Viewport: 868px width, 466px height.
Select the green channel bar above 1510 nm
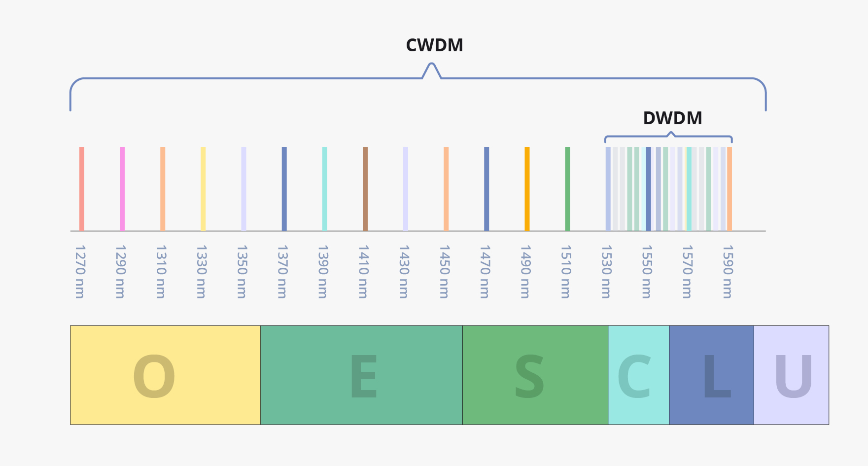coord(567,189)
